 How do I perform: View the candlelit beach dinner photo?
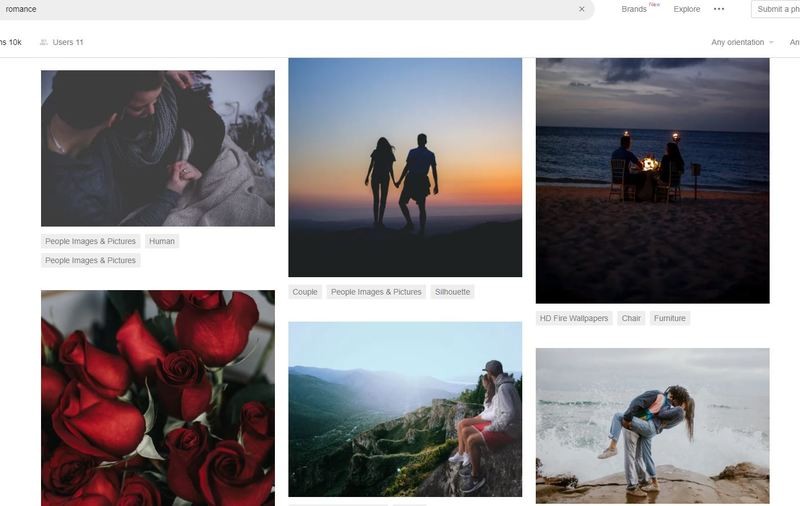[x=652, y=180]
